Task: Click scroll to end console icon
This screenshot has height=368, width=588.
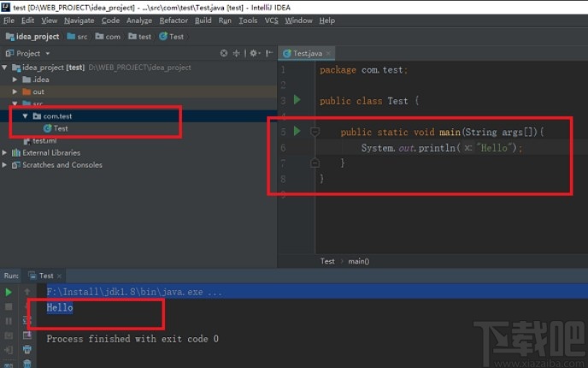Action: tap(27, 335)
